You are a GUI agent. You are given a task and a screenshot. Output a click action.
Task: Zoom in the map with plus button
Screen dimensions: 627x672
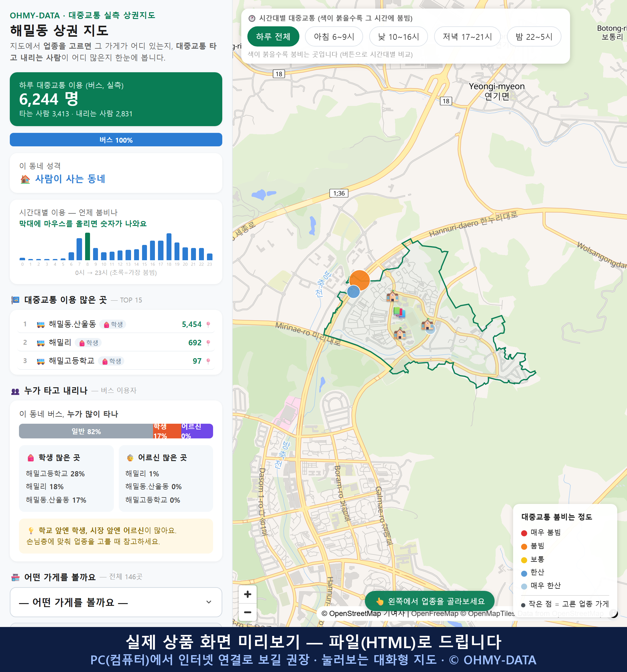pos(247,594)
